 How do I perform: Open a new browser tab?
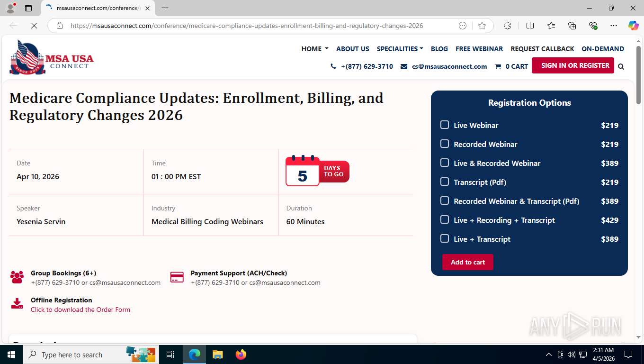coord(165,8)
